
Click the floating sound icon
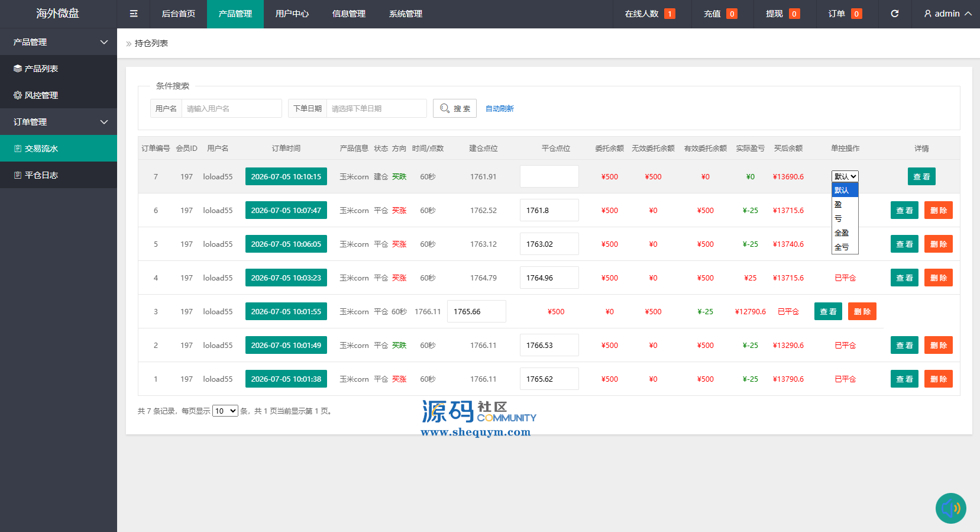coord(951,508)
